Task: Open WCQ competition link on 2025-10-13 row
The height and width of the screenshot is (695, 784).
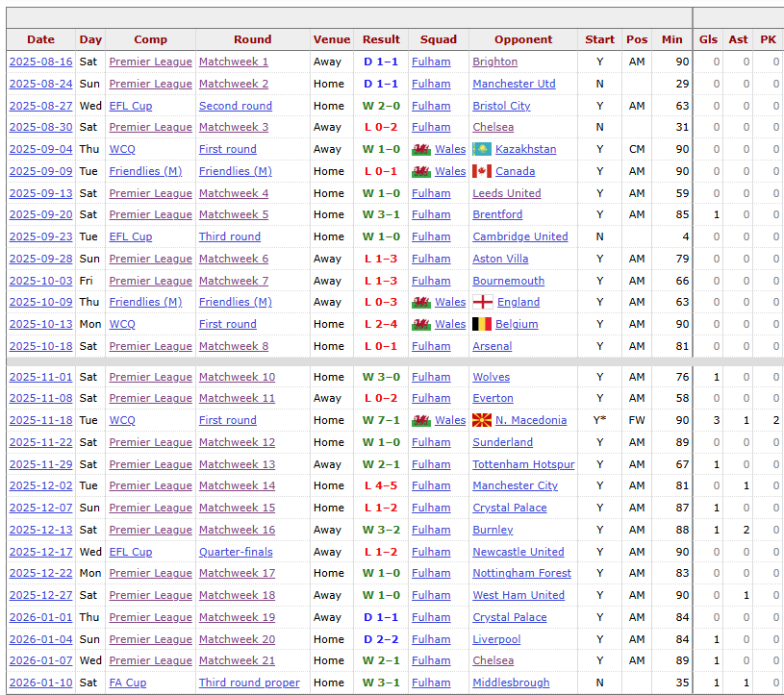Action: tap(122, 324)
